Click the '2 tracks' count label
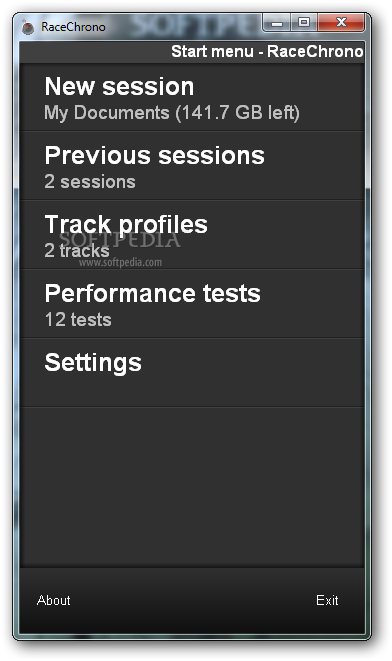 77,251
